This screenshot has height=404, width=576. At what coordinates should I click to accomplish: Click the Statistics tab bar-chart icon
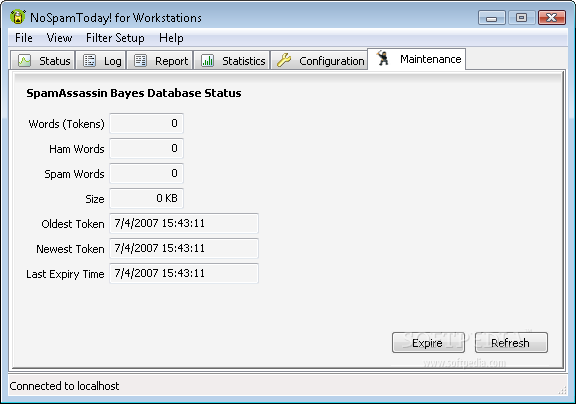(x=208, y=61)
